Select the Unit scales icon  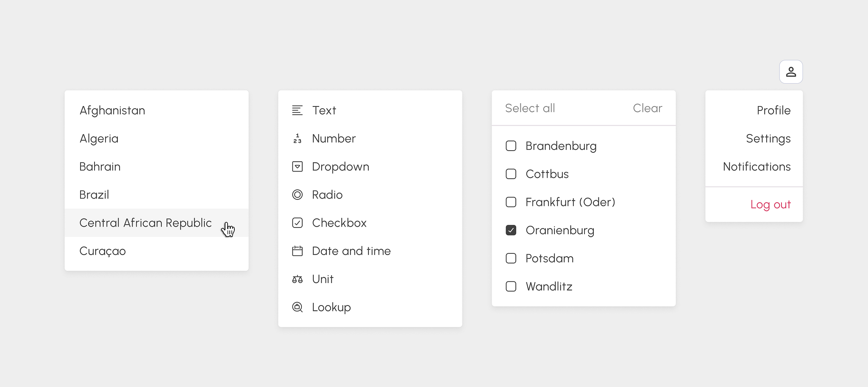(x=298, y=279)
